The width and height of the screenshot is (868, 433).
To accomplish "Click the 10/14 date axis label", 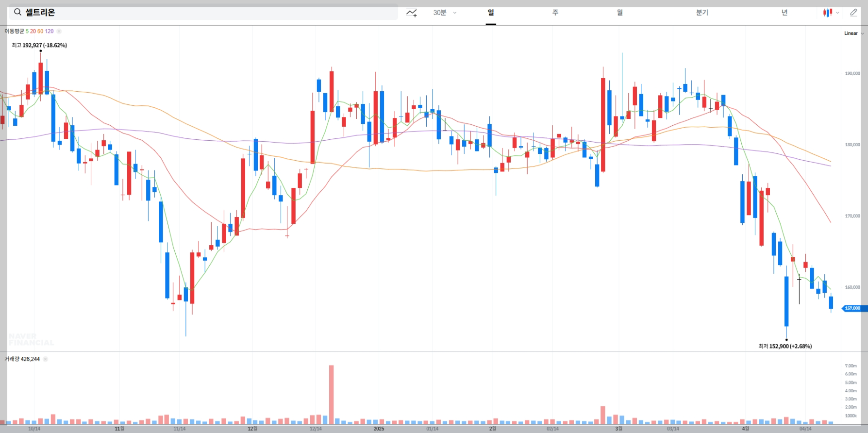I will click(x=34, y=429).
